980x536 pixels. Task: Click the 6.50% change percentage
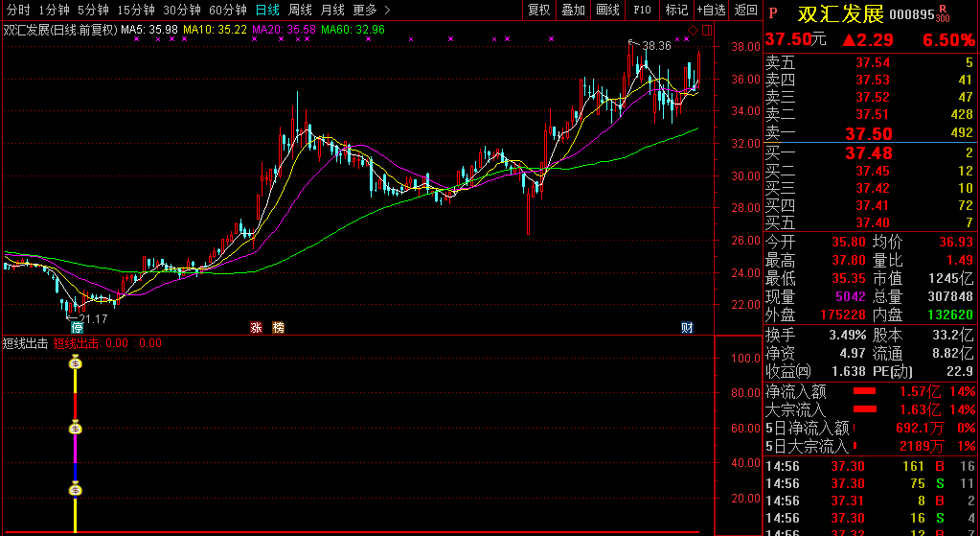tap(948, 40)
